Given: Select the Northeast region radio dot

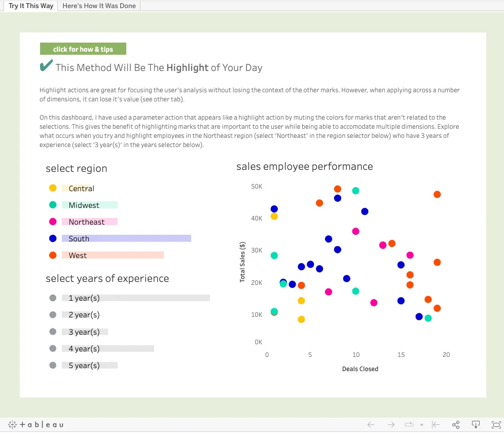Looking at the screenshot, I should [x=53, y=222].
